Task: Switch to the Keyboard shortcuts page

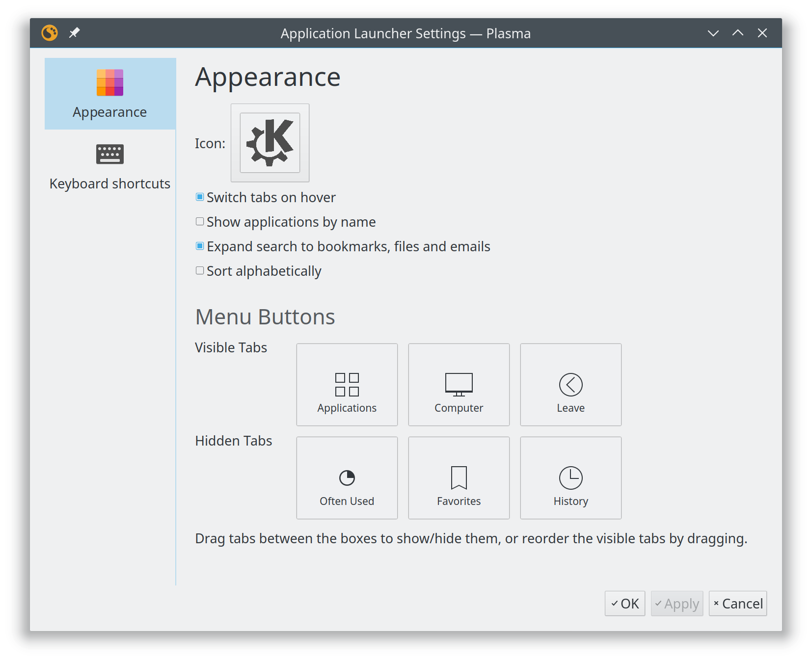Action: [110, 167]
